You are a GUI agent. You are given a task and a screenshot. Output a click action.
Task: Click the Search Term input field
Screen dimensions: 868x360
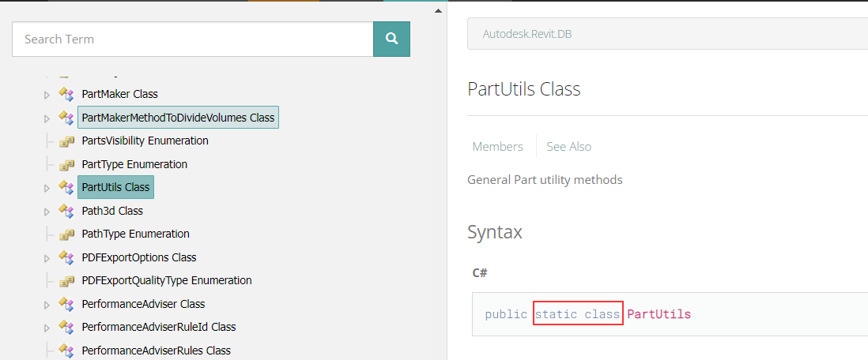[x=193, y=39]
